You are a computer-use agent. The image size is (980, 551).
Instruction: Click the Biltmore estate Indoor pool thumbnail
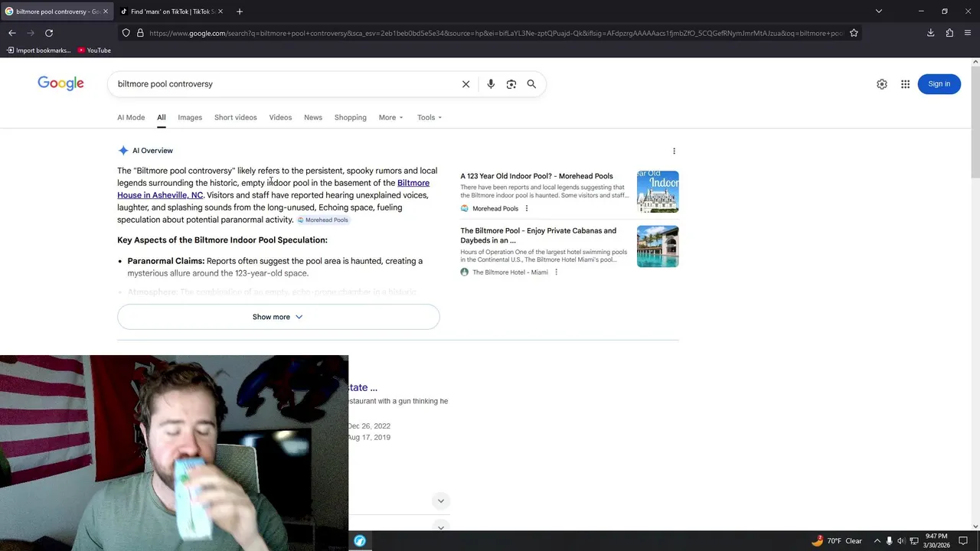pyautogui.click(x=658, y=191)
